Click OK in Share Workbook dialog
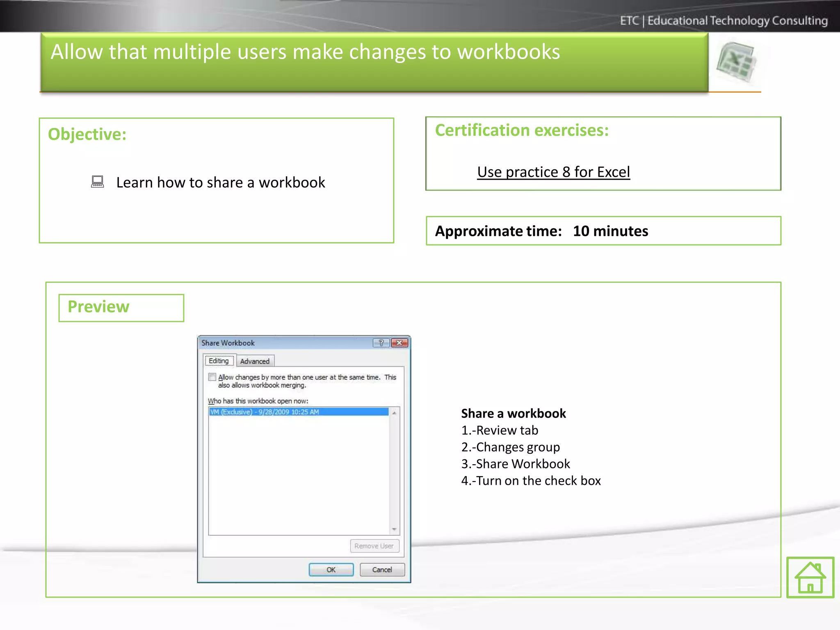840x630 pixels. 331,570
